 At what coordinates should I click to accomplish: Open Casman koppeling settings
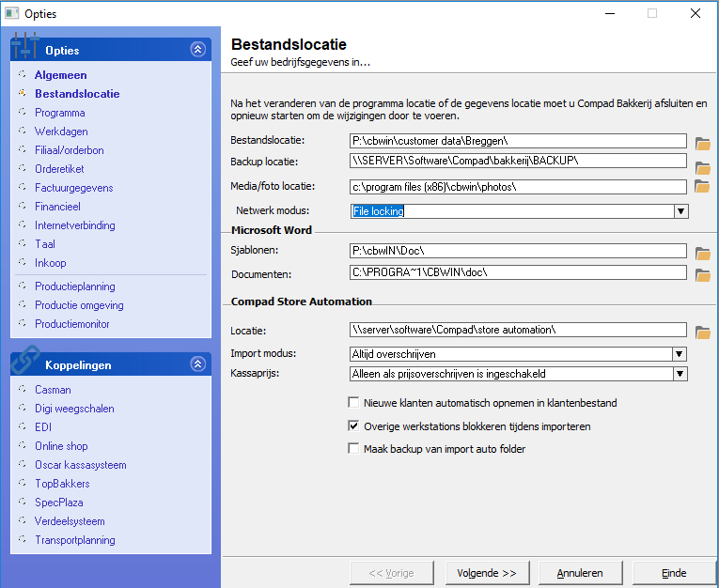[x=53, y=390]
